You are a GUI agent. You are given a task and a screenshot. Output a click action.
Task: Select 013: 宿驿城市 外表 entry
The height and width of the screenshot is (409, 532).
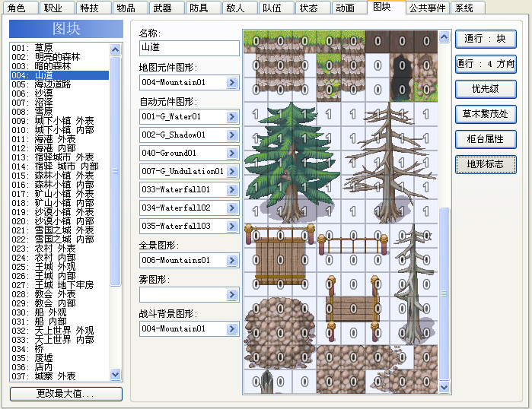click(59, 157)
